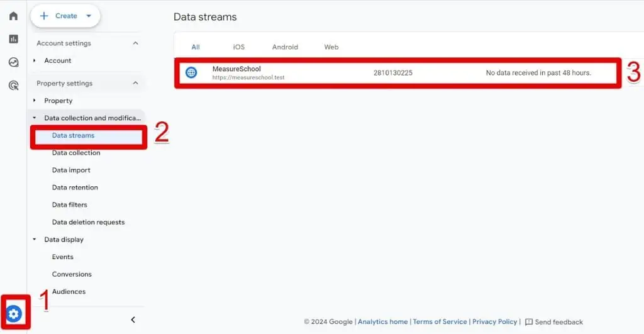Click the feedback icon beside Send feedback

(529, 322)
